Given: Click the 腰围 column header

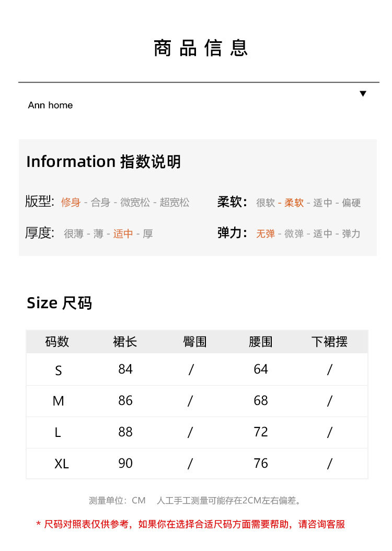Looking at the screenshot, I should click(260, 342).
